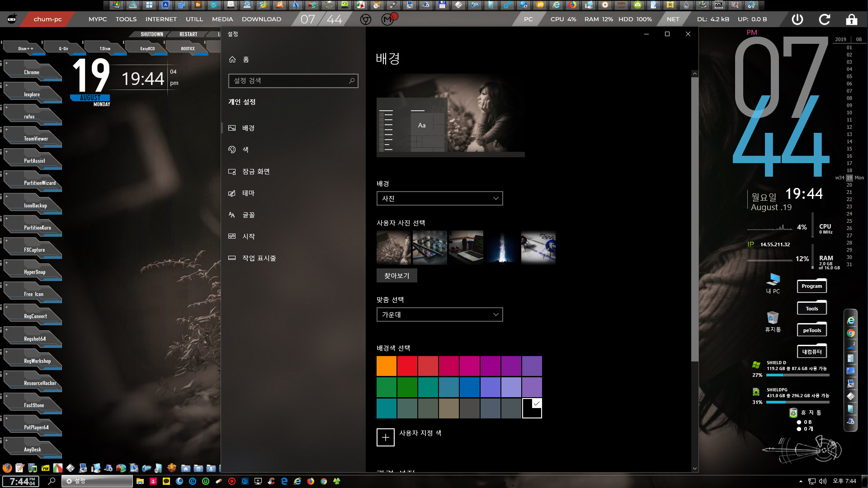Pick the tan beige background color swatch

(449, 408)
